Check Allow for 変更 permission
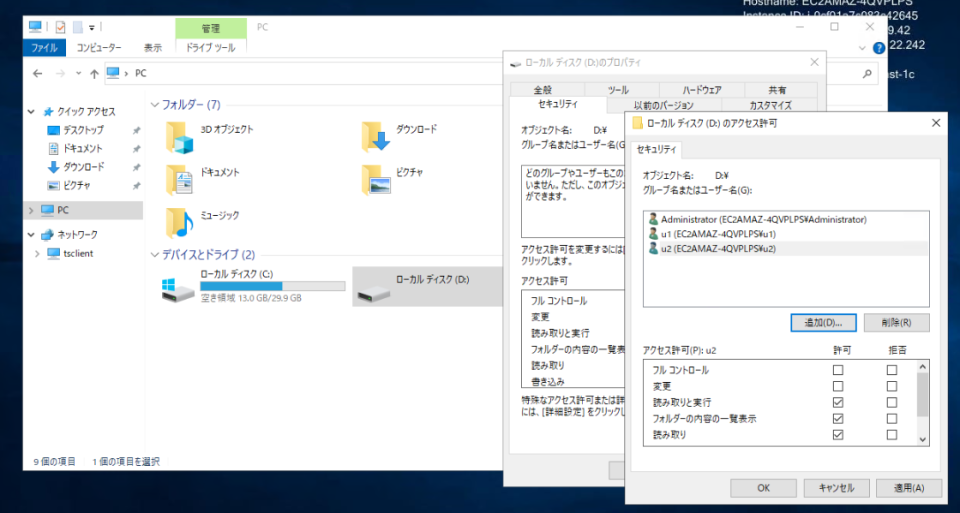The image size is (960, 513). [838, 386]
